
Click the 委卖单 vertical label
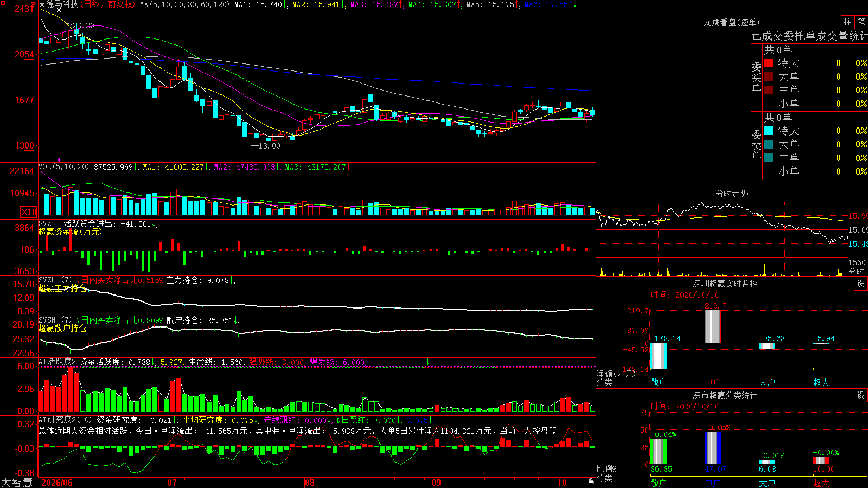tap(756, 145)
